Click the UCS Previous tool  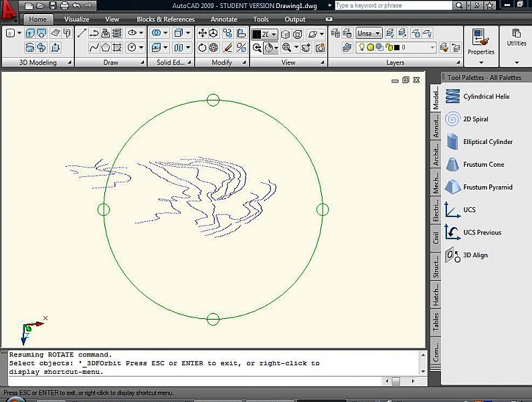pos(482,232)
